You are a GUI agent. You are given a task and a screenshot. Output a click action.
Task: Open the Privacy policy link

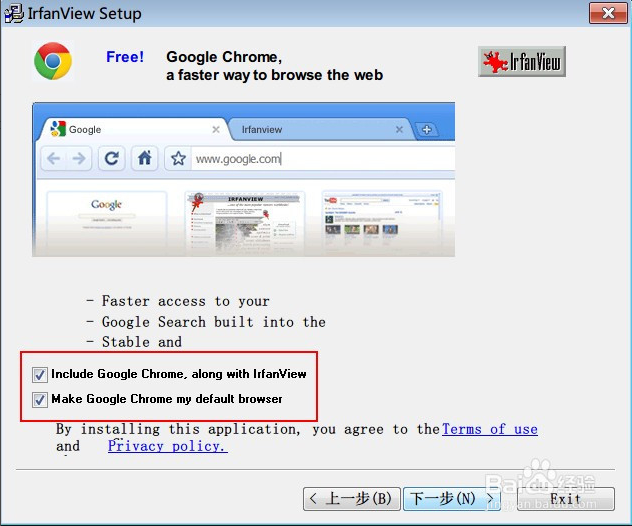(x=168, y=446)
